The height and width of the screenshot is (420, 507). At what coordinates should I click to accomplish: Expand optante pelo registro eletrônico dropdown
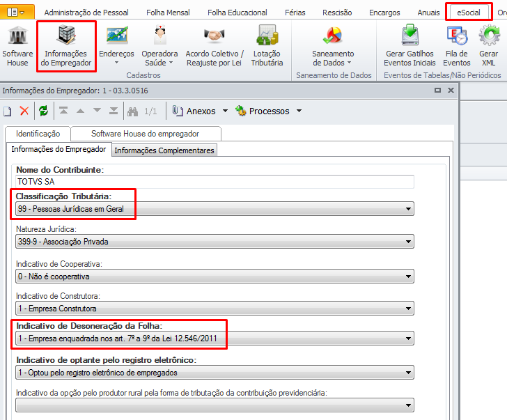tap(408, 373)
